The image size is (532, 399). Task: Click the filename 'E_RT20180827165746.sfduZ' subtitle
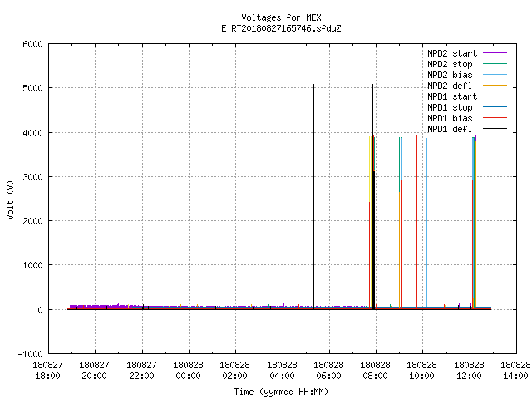281,28
